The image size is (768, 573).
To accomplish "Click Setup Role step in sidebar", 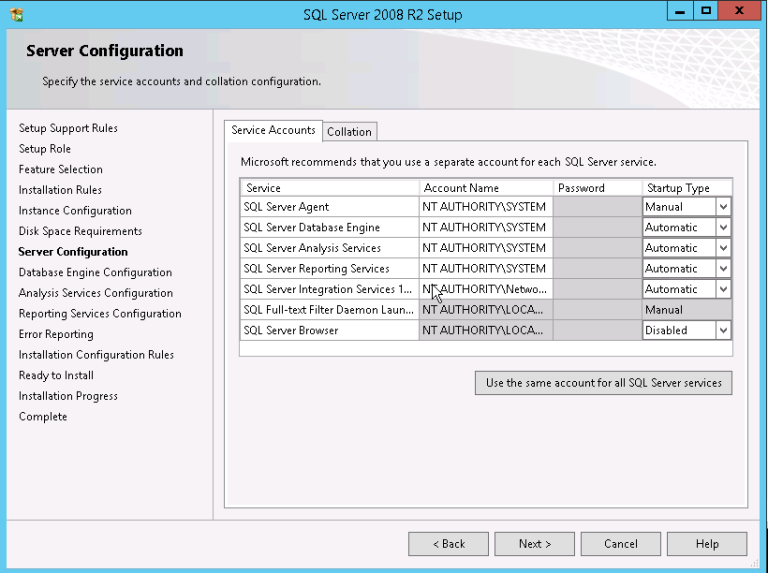I will (x=45, y=149).
